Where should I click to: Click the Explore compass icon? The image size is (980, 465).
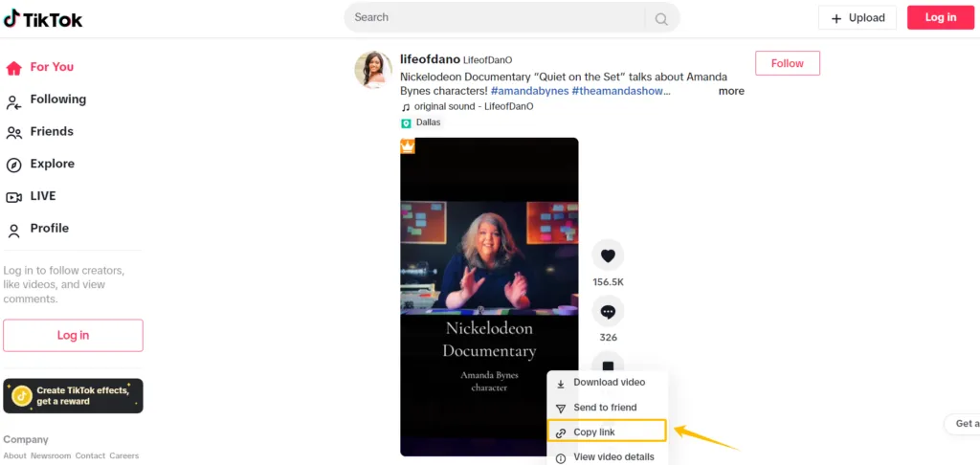pos(13,165)
